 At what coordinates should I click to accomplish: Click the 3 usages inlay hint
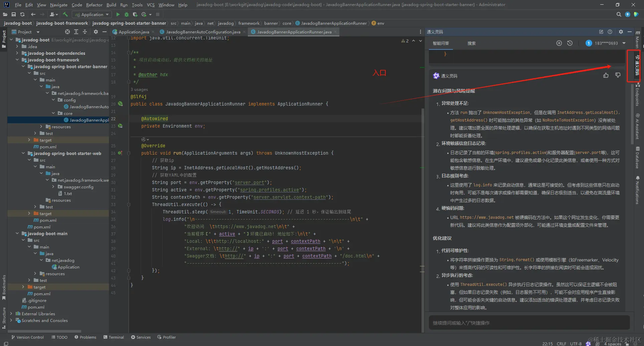(x=139, y=90)
